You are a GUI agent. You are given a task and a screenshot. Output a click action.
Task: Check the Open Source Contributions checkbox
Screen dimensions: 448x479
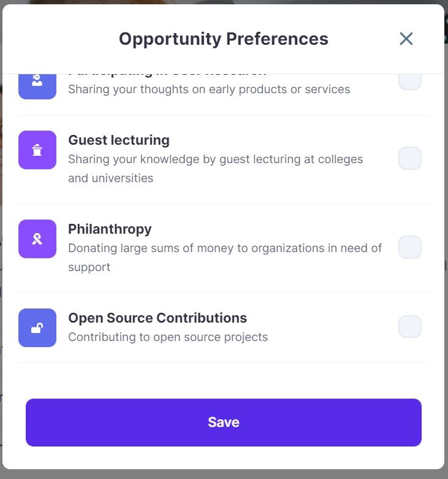pyautogui.click(x=410, y=327)
